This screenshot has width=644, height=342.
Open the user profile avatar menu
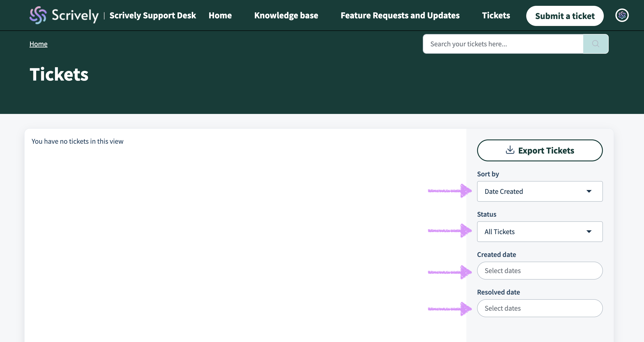[x=622, y=15]
